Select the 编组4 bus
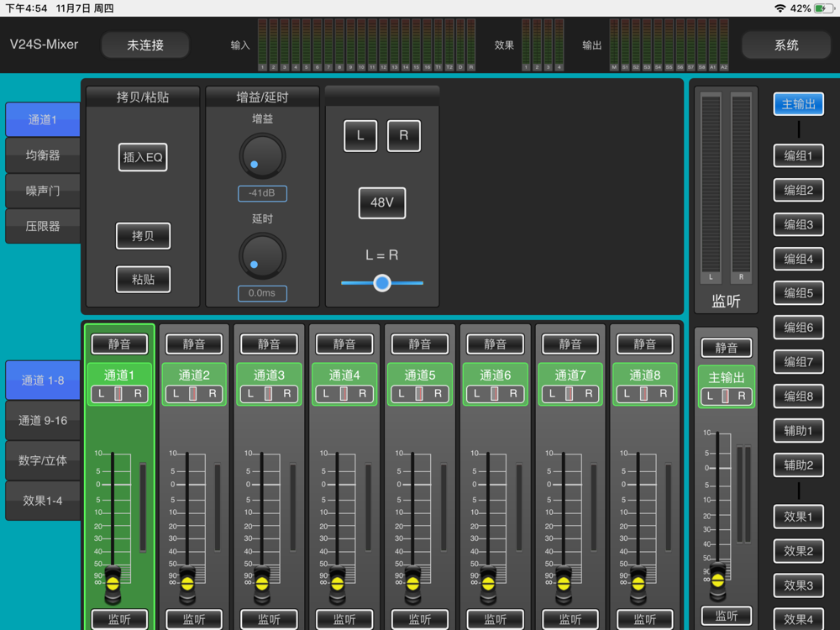 pos(798,259)
